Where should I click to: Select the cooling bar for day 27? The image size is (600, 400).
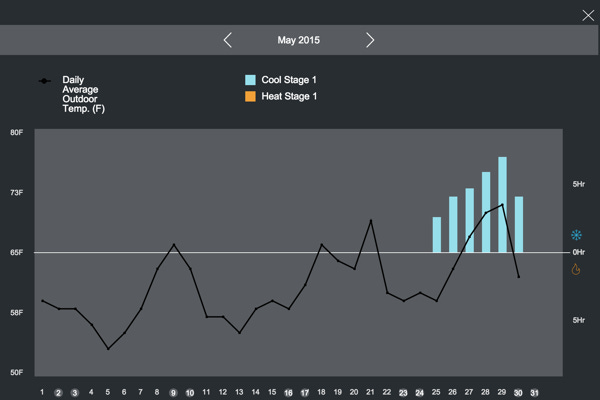point(470,220)
